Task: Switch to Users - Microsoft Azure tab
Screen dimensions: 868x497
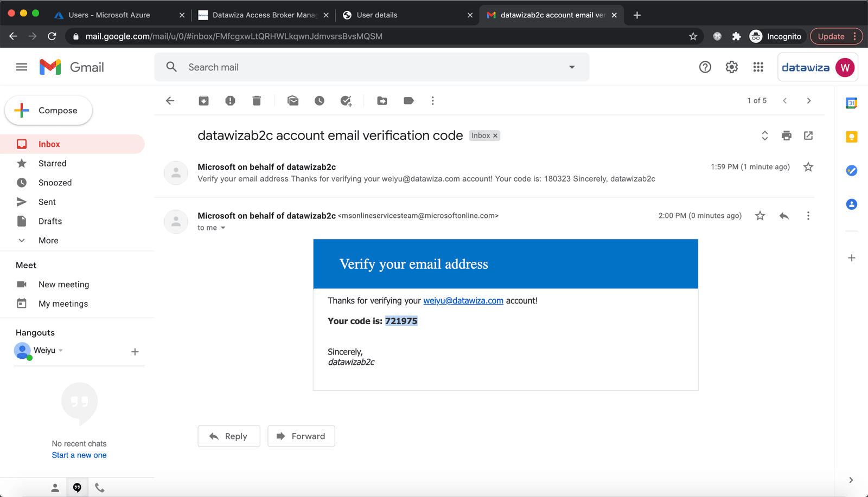Action: point(119,15)
